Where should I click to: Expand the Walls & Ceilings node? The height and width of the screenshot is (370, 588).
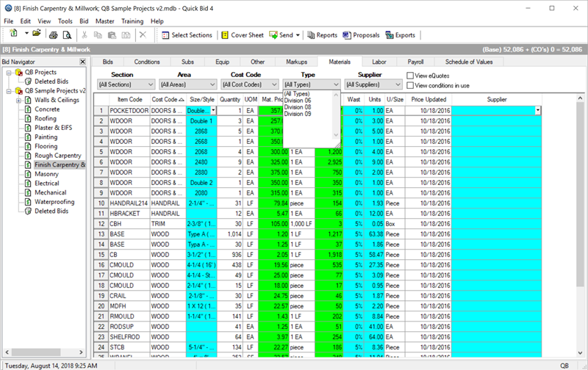point(18,101)
